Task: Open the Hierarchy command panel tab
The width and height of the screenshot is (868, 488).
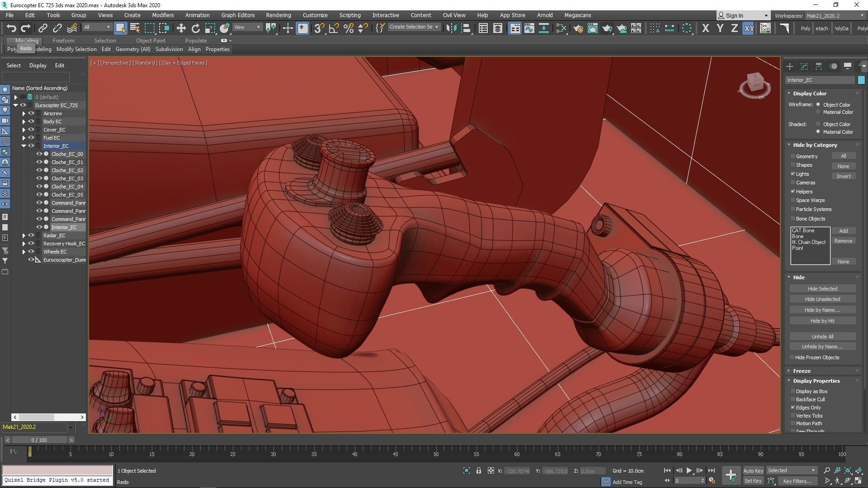Action: click(819, 66)
